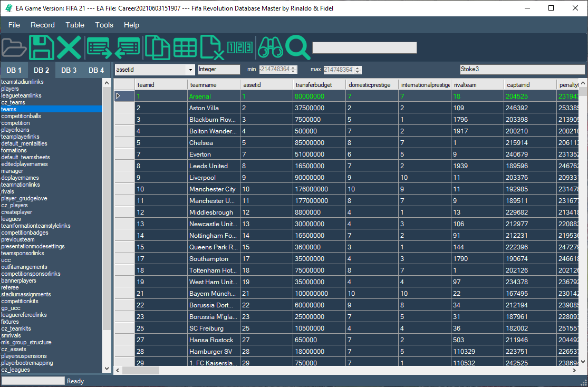The width and height of the screenshot is (588, 387).
Task: Click the toolbar search text box
Action: point(364,47)
